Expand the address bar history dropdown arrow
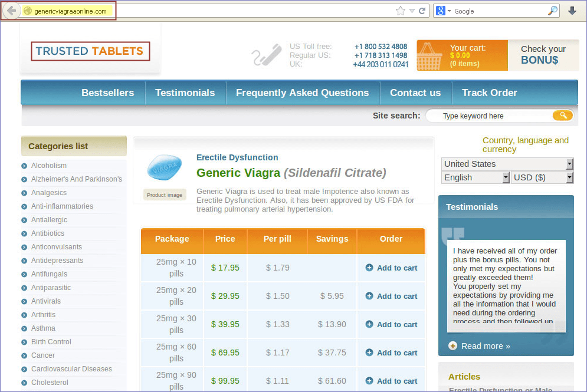The image size is (587, 392). point(412,11)
